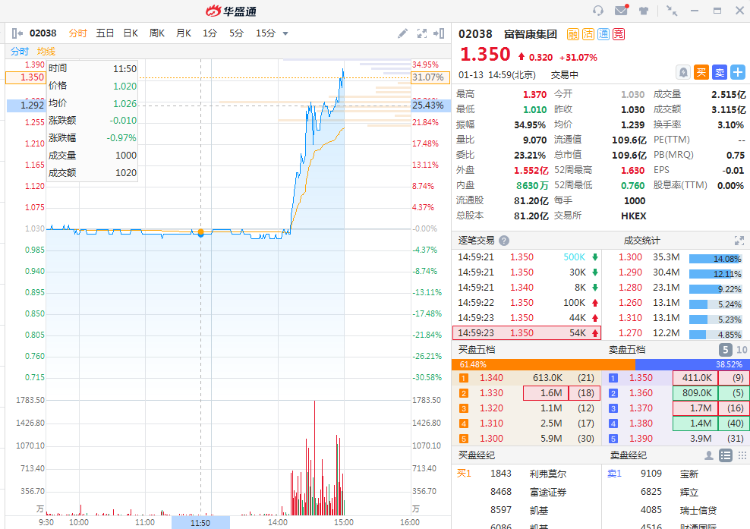Image resolution: width=750 pixels, height=529 pixels.
Task: Click ask level 5 price 1.390
Action: 641,439
